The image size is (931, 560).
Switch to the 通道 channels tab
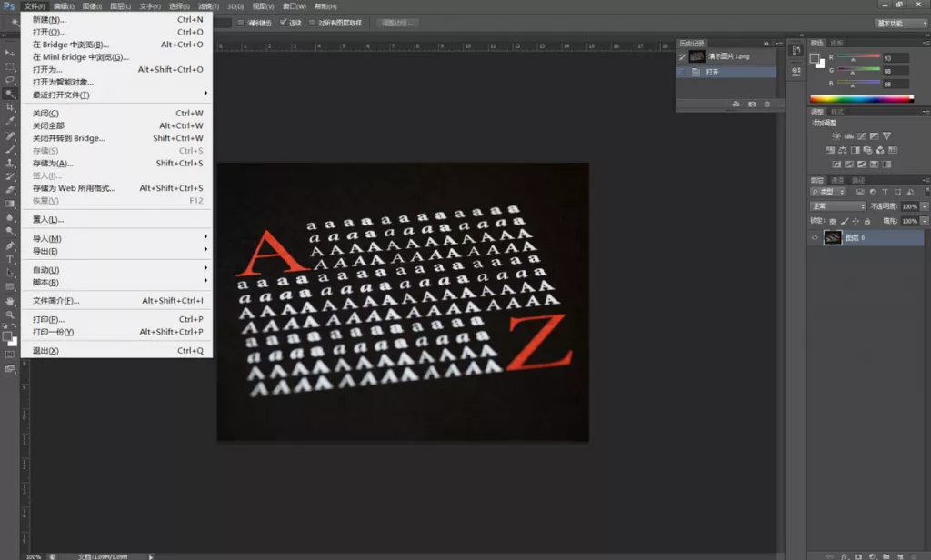click(x=837, y=180)
